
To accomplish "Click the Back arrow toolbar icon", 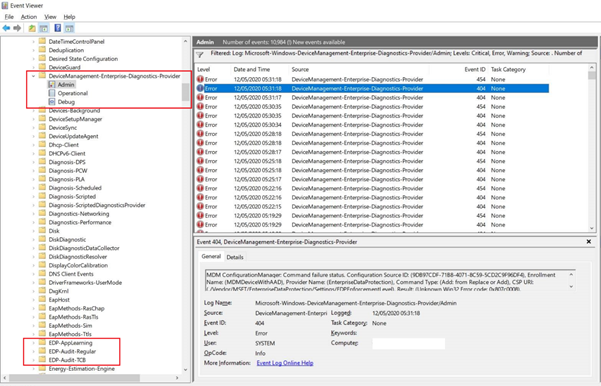I will [6, 28].
